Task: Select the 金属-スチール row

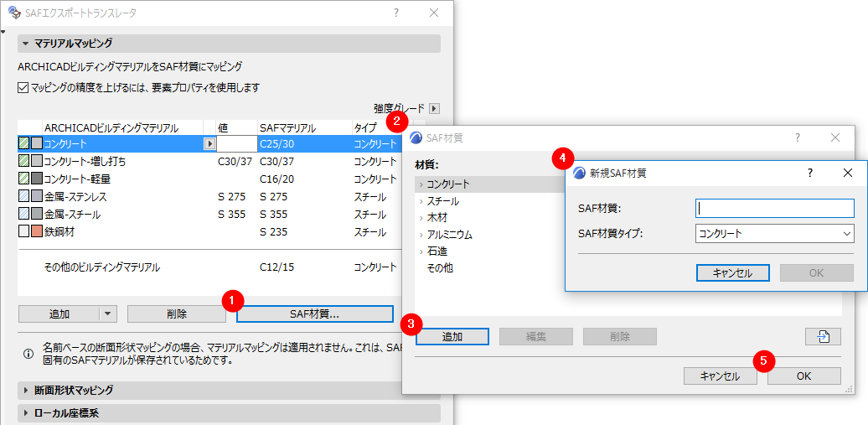Action: click(x=210, y=215)
